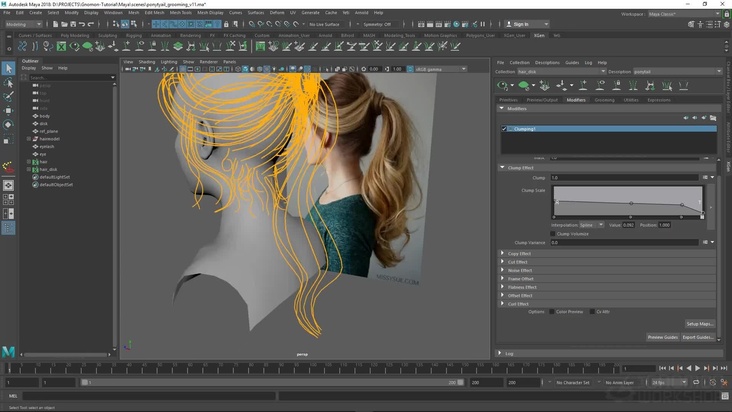Click the Open Scene folder icon

pos(64,24)
